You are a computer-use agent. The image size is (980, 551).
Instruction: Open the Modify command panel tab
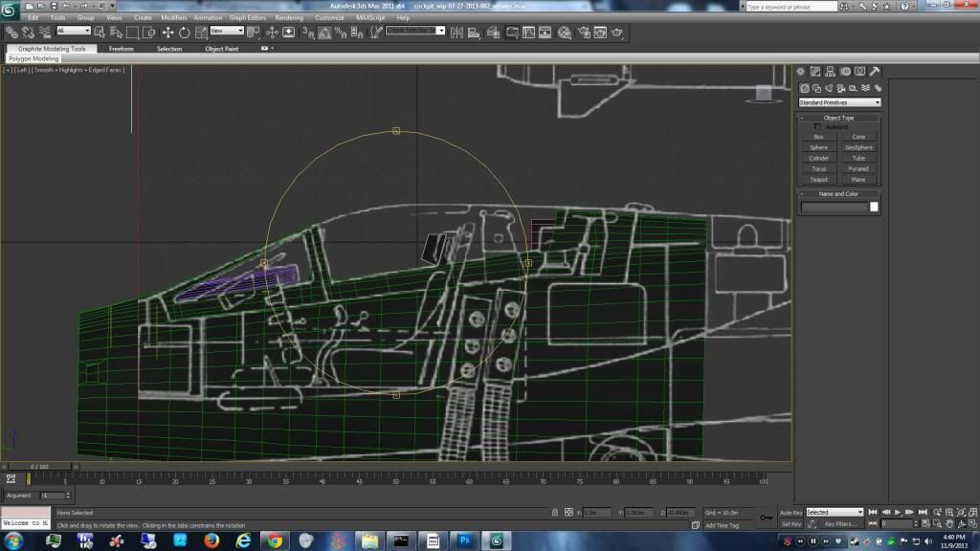click(814, 71)
